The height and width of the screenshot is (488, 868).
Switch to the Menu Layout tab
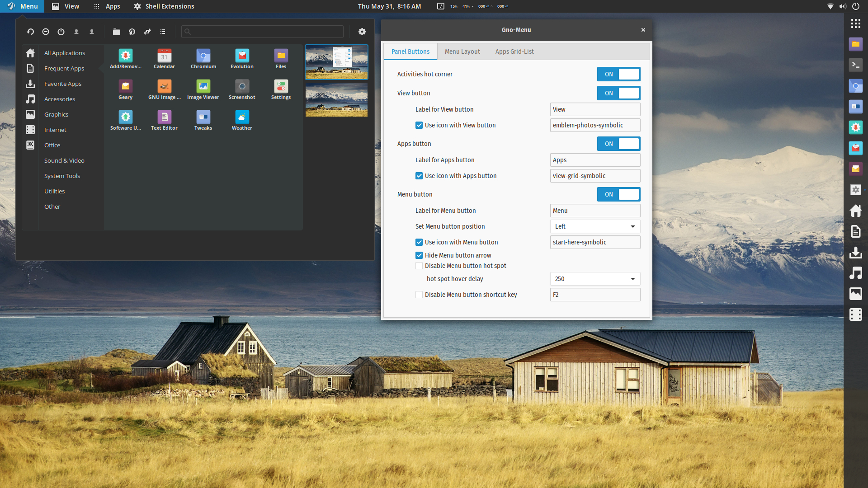point(462,51)
